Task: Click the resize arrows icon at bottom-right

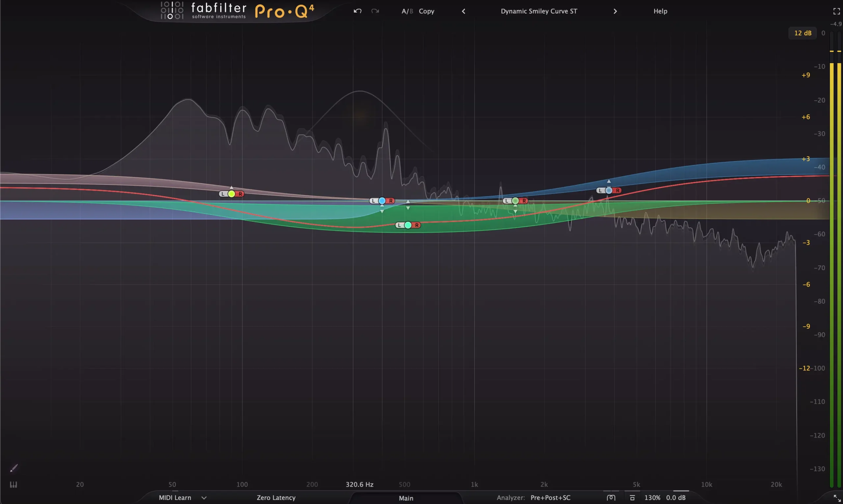Action: tap(836, 497)
